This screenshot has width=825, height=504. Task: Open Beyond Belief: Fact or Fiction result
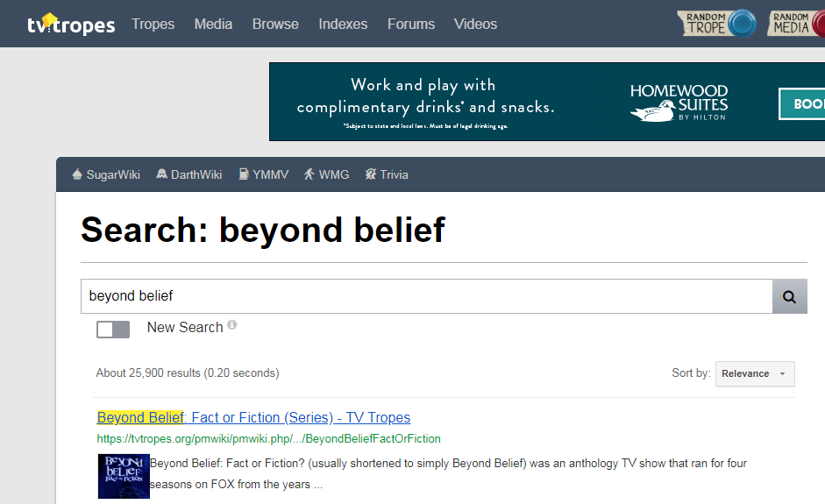[253, 417]
